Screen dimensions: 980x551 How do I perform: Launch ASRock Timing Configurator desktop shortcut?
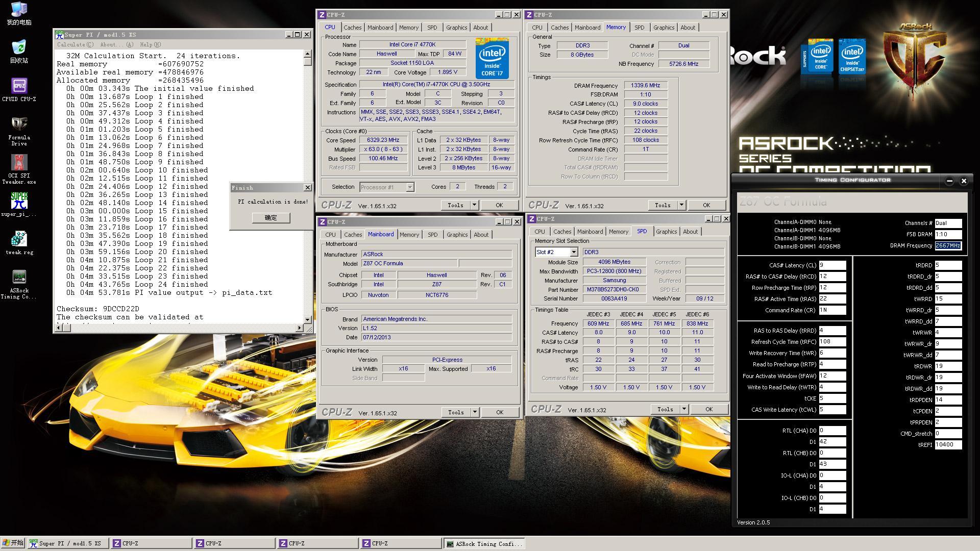19,285
